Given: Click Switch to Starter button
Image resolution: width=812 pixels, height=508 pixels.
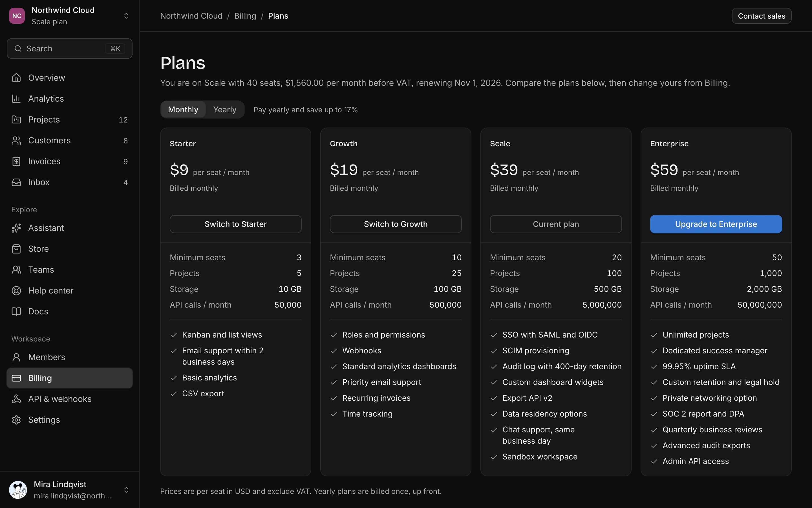Looking at the screenshot, I should pos(235,224).
